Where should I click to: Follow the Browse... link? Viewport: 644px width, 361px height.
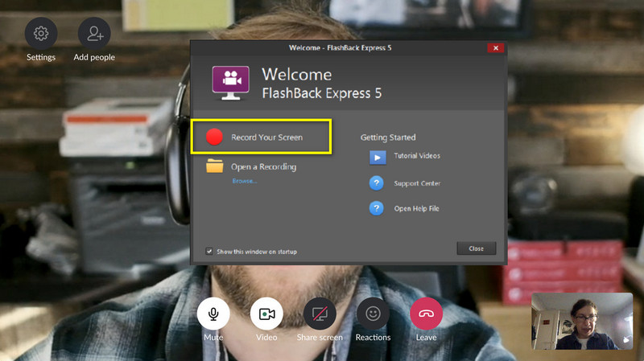pyautogui.click(x=245, y=181)
